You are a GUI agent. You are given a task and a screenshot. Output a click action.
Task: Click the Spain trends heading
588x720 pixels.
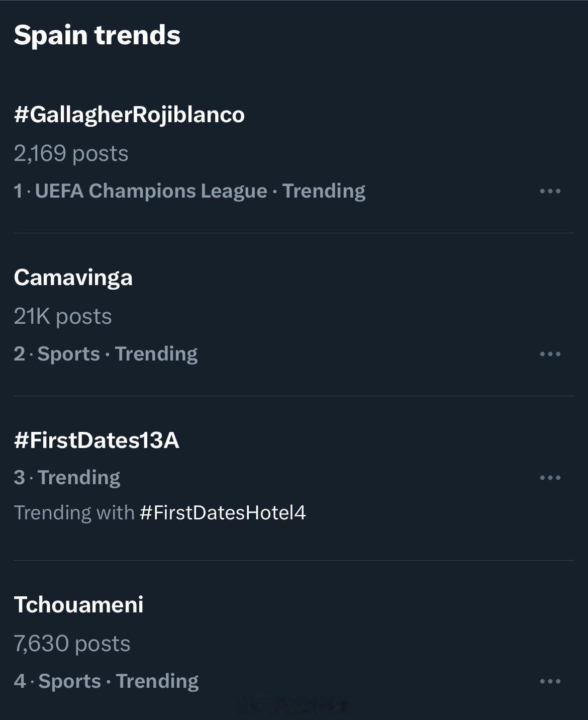click(x=97, y=35)
